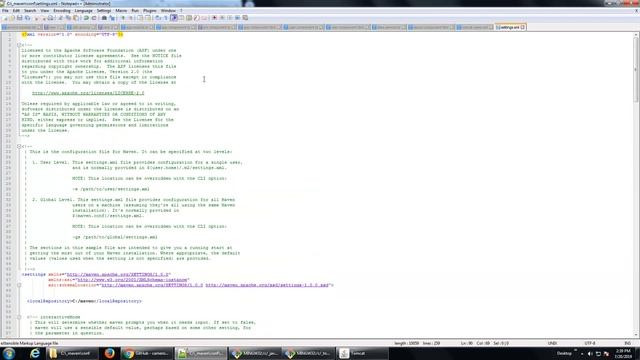This screenshot has width=640, height=360.
Task: Follow the apache.org licenses LICENSE-2.0 link
Action: (88, 93)
